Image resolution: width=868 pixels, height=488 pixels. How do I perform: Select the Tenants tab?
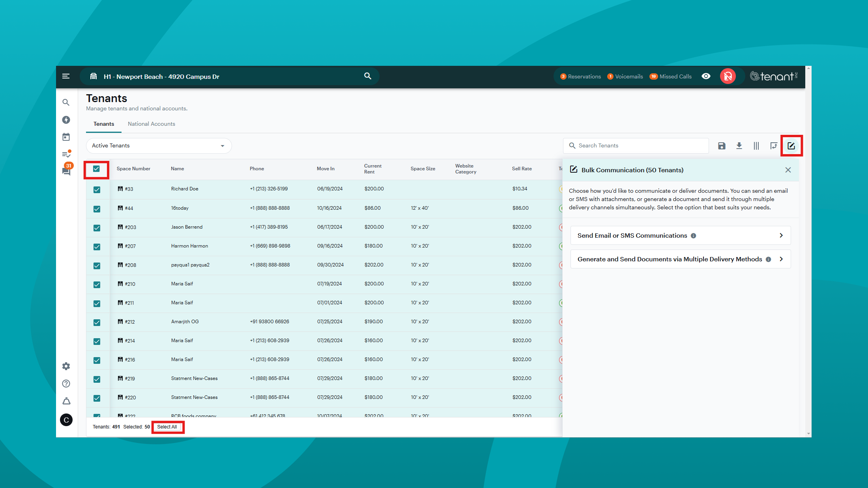pos(103,123)
